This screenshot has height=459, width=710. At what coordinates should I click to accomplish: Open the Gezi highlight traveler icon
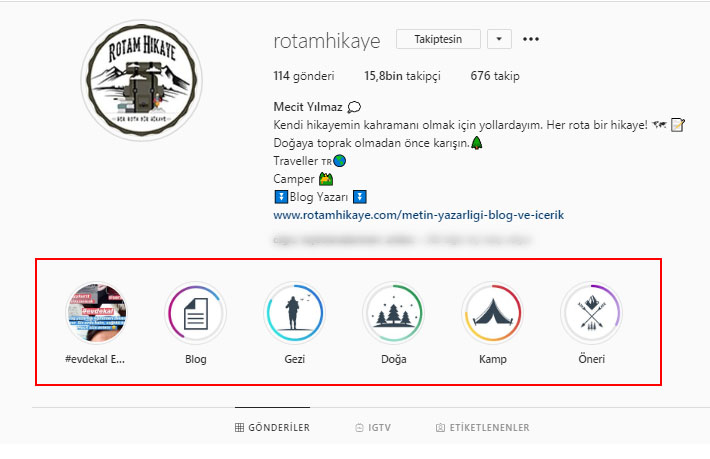pos(294,313)
